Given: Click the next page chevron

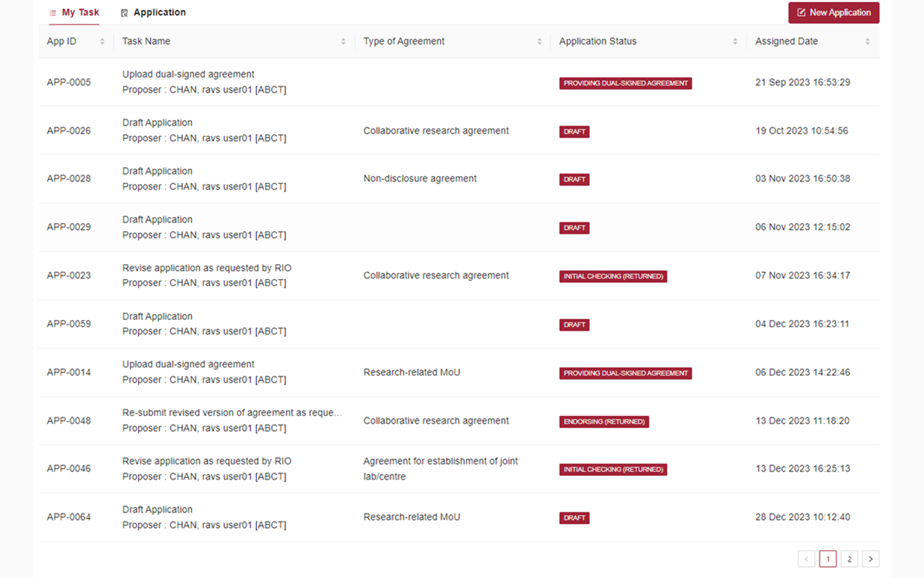Looking at the screenshot, I should [x=870, y=559].
